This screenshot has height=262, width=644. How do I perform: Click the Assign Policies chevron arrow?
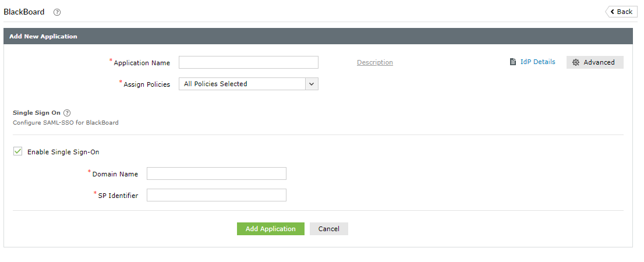coord(312,84)
